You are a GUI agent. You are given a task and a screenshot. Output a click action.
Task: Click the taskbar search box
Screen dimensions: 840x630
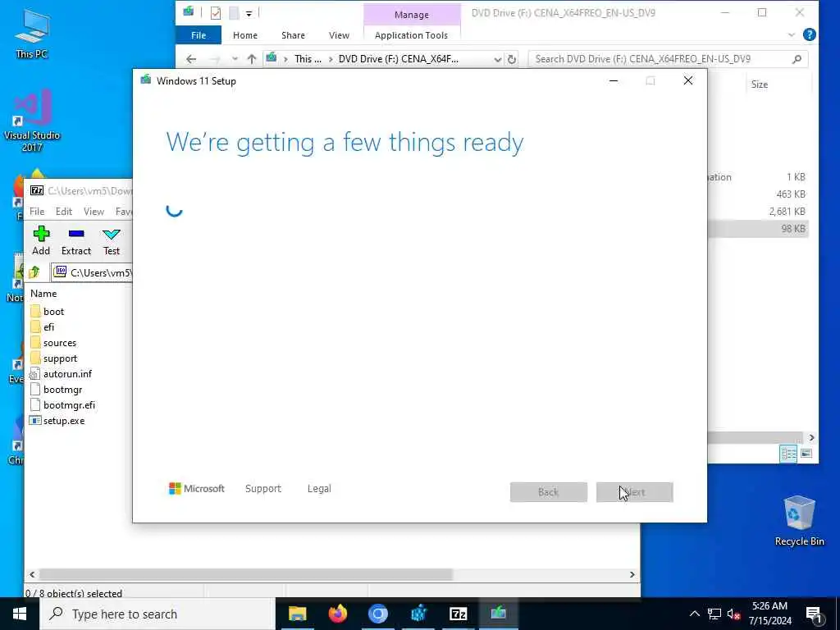coord(157,614)
